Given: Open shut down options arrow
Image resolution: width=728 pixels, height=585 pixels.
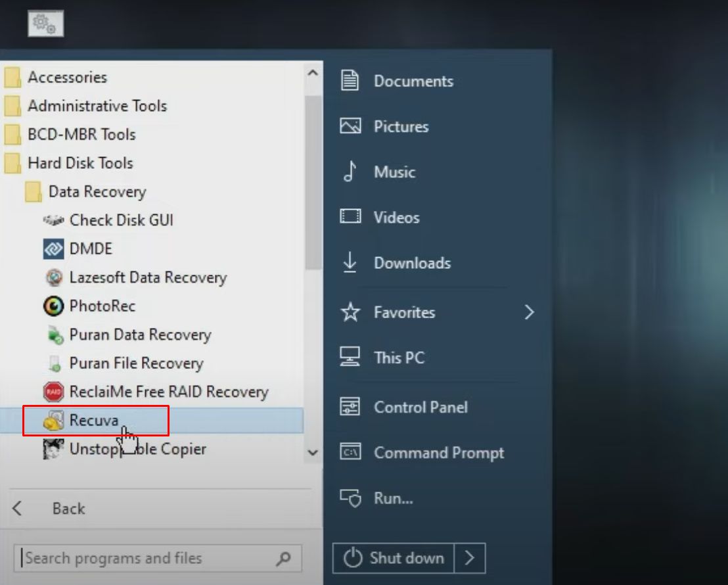Looking at the screenshot, I should [x=470, y=558].
